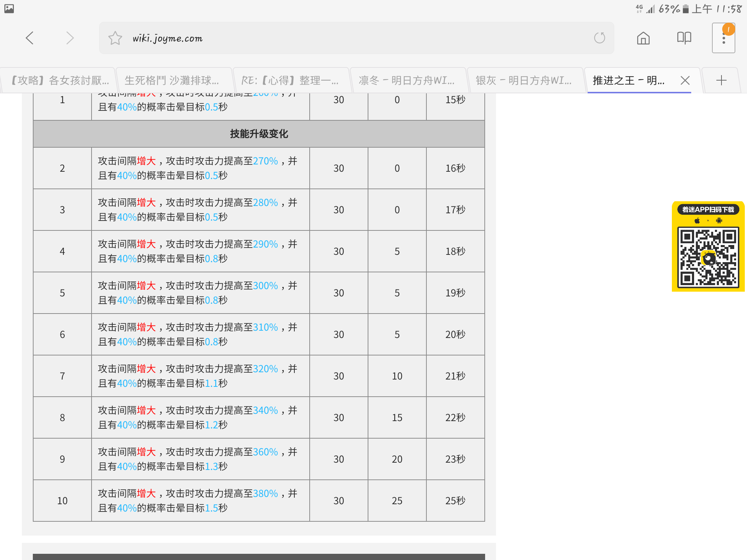Screen dimensions: 747x560
Task: Focus the wiki.joyme.com address bar
Action: click(356, 38)
